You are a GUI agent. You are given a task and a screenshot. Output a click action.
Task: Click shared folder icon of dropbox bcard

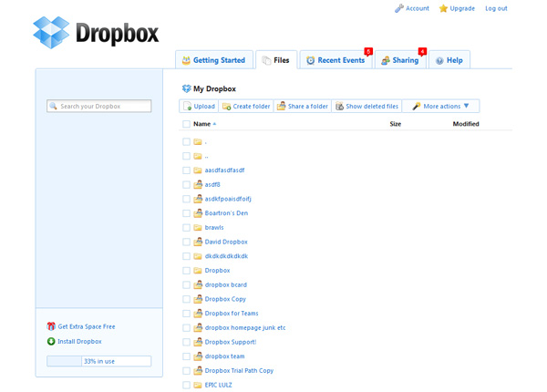click(198, 284)
